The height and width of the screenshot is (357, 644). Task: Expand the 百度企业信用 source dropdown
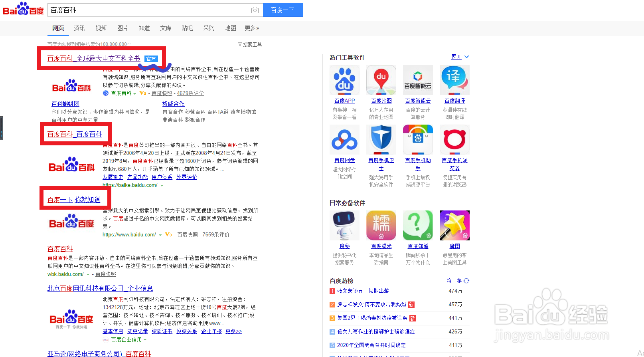[145, 340]
